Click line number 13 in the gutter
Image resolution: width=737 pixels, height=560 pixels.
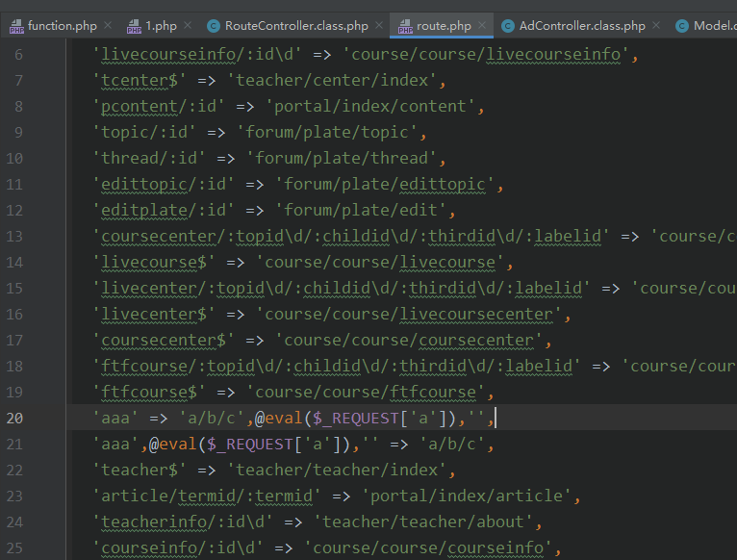[14, 236]
